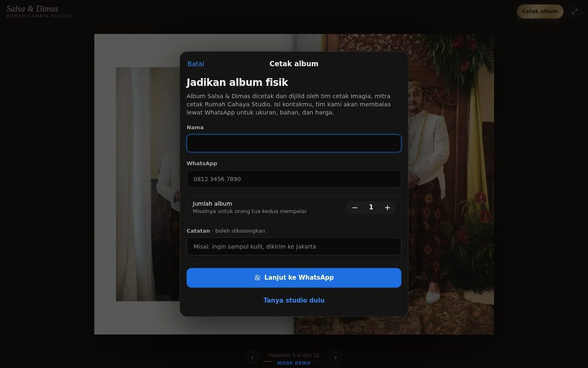The width and height of the screenshot is (588, 368).
Task: Click the Jadikan album fisik heading
Action: (237, 83)
